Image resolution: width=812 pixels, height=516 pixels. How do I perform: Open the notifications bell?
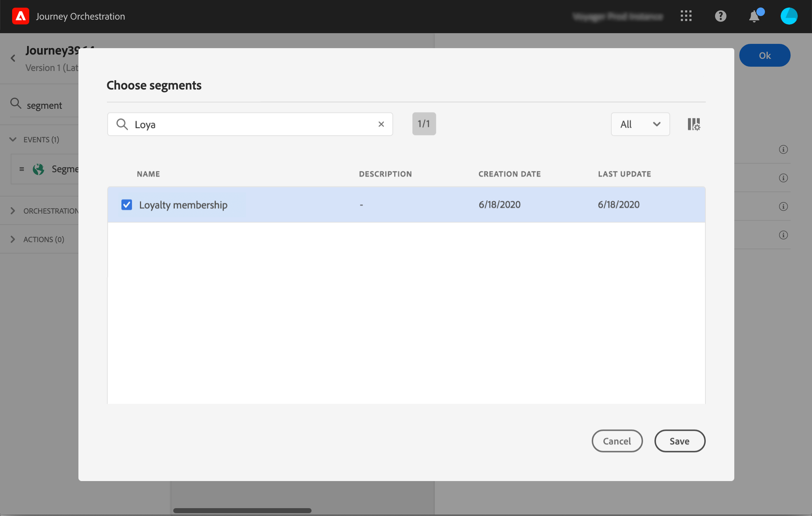(754, 16)
